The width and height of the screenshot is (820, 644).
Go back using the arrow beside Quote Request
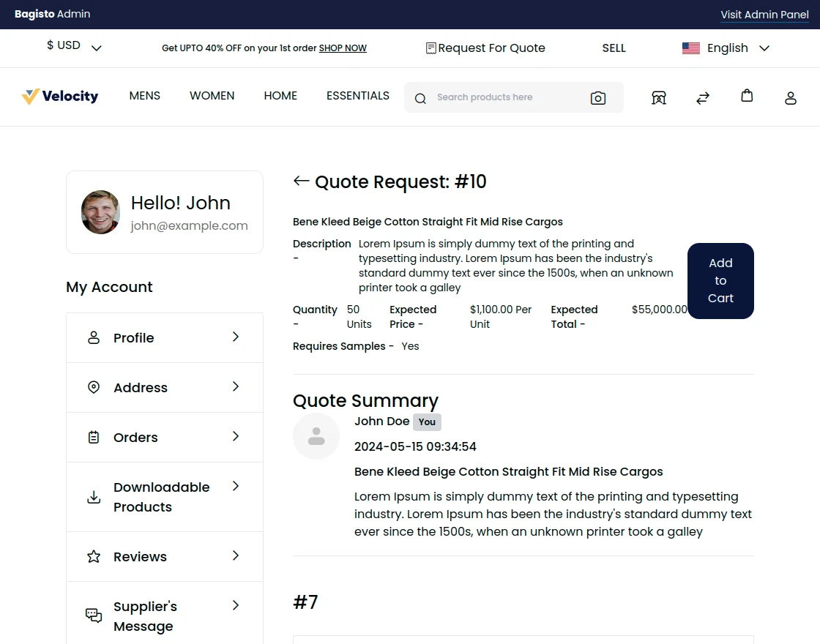(x=301, y=181)
